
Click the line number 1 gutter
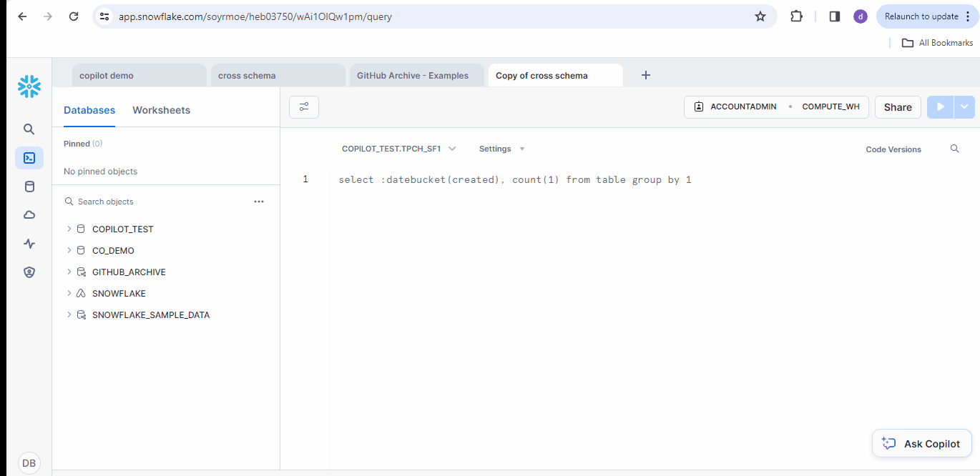(x=305, y=179)
